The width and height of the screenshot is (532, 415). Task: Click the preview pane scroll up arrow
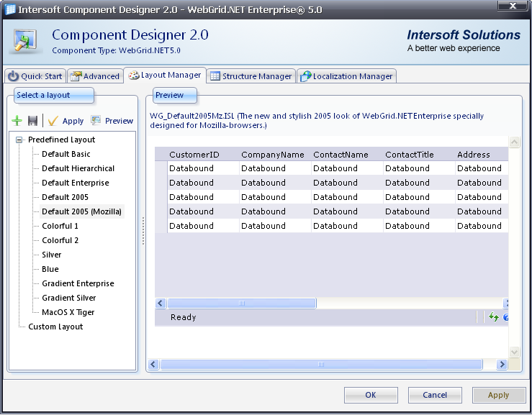(514, 142)
